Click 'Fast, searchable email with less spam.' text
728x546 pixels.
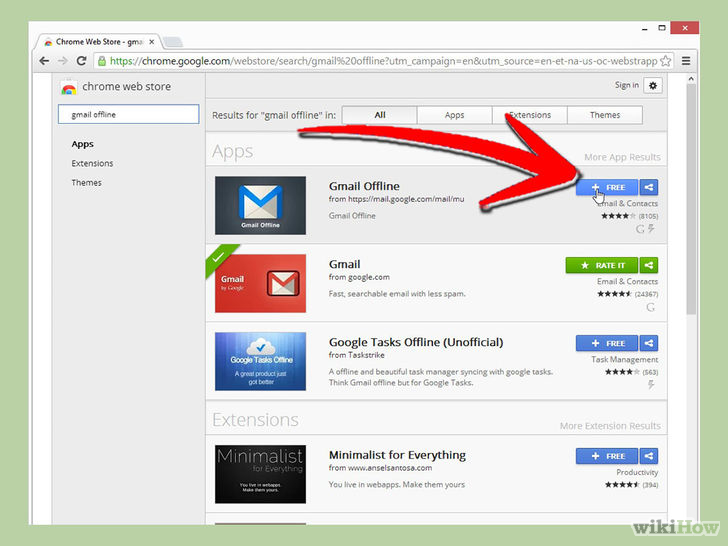[x=397, y=294]
